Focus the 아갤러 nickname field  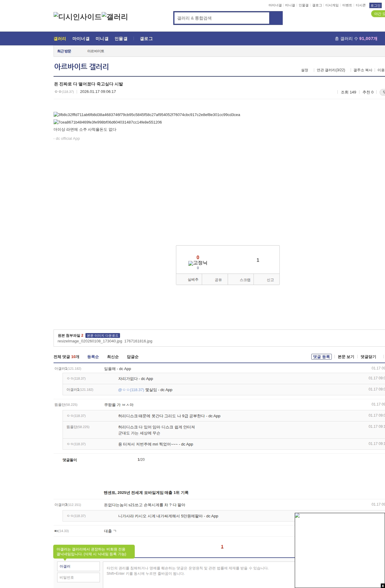pyautogui.click(x=79, y=566)
